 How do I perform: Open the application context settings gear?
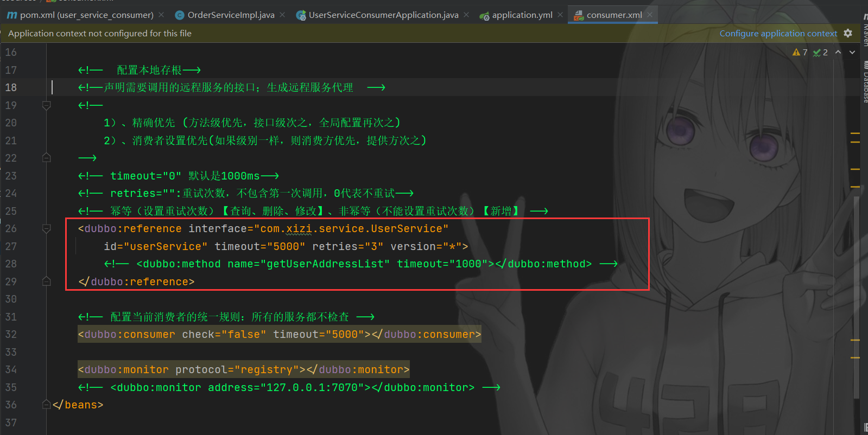pos(848,33)
